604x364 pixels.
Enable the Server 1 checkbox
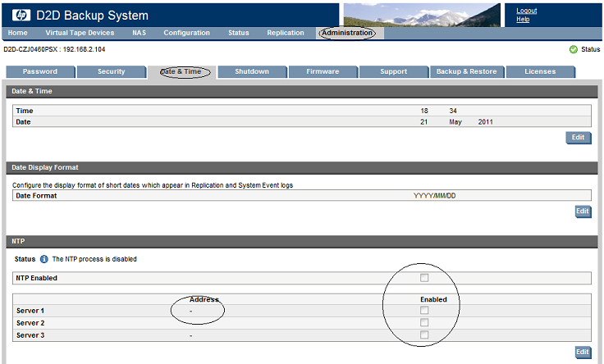[424, 310]
